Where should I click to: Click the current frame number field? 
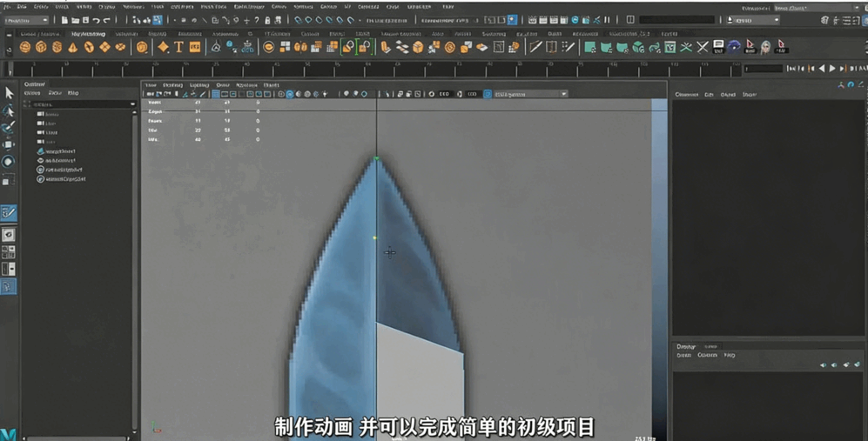(763, 69)
